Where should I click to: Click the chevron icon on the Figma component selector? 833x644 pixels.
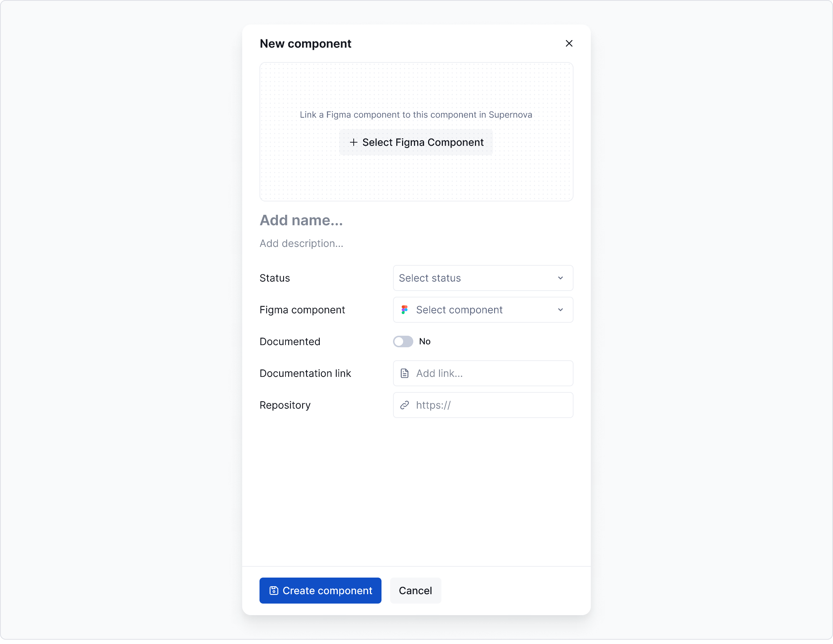(560, 310)
